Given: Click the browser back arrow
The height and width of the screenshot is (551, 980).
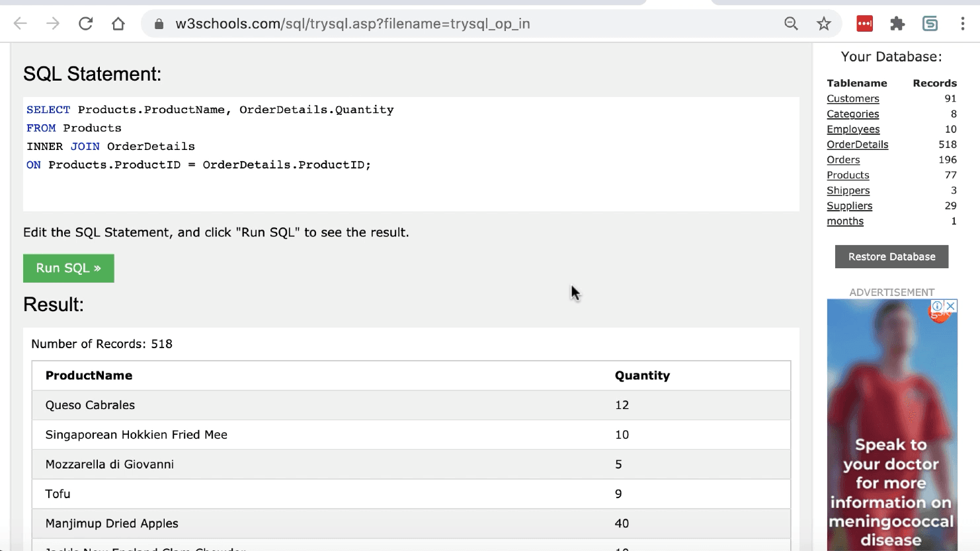Looking at the screenshot, I should pos(20,24).
